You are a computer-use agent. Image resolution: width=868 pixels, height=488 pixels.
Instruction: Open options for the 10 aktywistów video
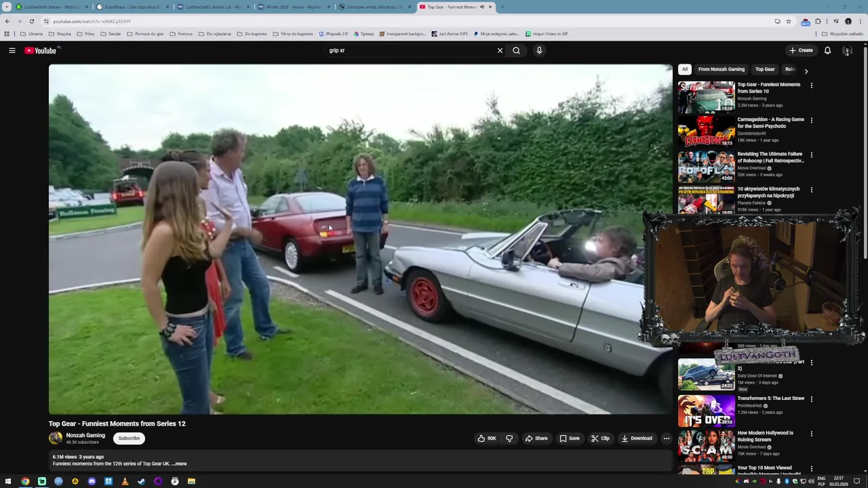point(811,190)
